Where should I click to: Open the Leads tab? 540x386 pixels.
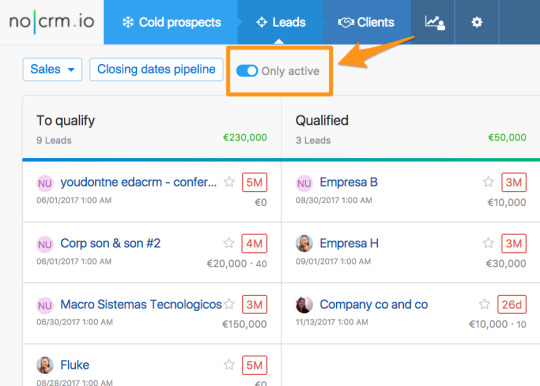pyautogui.click(x=281, y=22)
